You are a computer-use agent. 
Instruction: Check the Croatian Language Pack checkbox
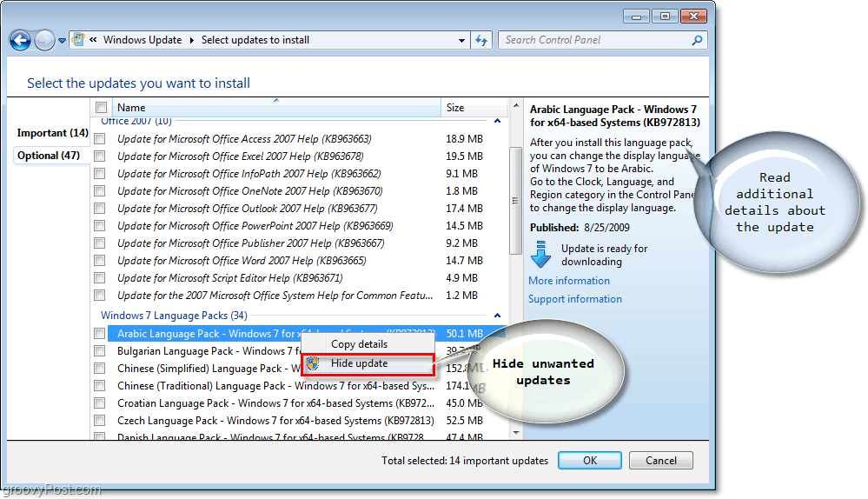100,403
